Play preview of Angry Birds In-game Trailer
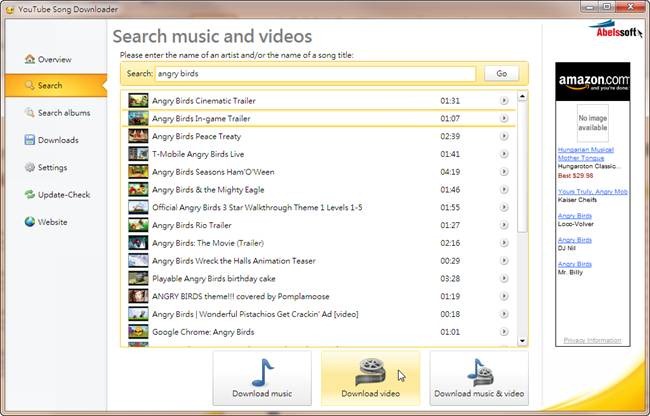 [x=504, y=119]
